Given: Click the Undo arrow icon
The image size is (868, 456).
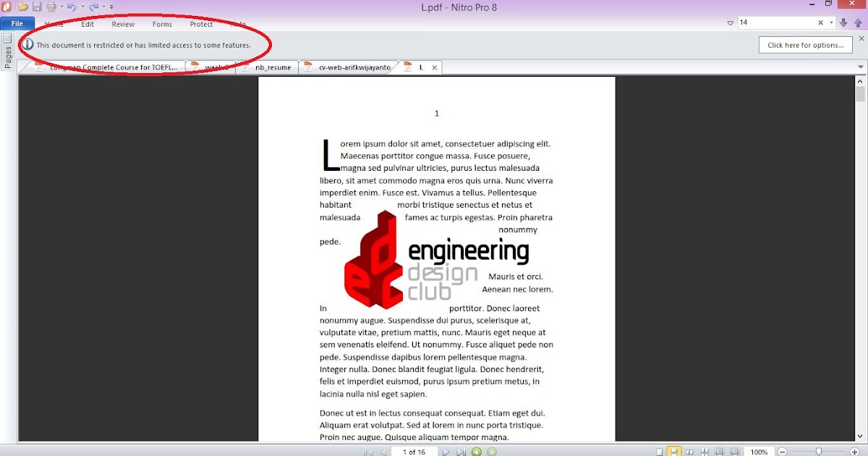Looking at the screenshot, I should [x=72, y=7].
